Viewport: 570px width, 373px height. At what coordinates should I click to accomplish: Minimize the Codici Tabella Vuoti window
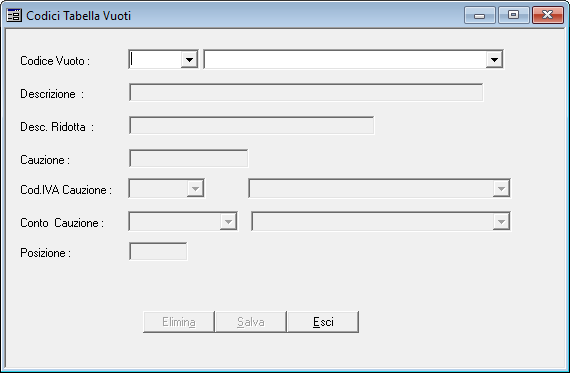(480, 15)
